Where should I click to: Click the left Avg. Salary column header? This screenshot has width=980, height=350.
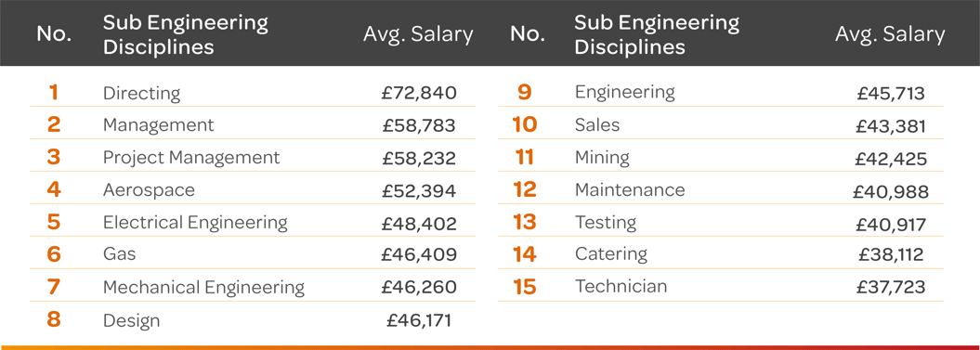tap(418, 33)
